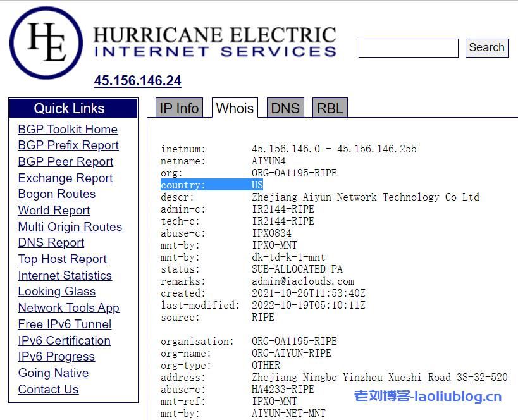Open the DNS tab
The height and width of the screenshot is (420, 518).
pyautogui.click(x=285, y=109)
